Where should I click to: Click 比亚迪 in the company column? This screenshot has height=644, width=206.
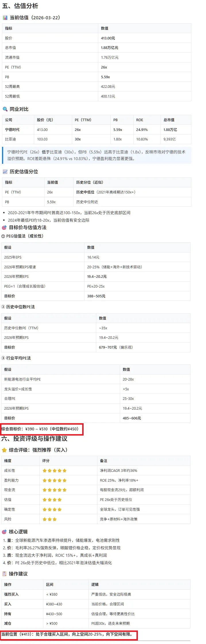click(x=10, y=139)
